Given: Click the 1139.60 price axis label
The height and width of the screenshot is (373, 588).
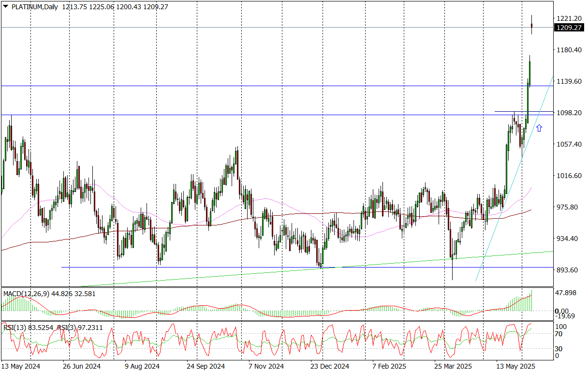Looking at the screenshot, I should coord(569,81).
